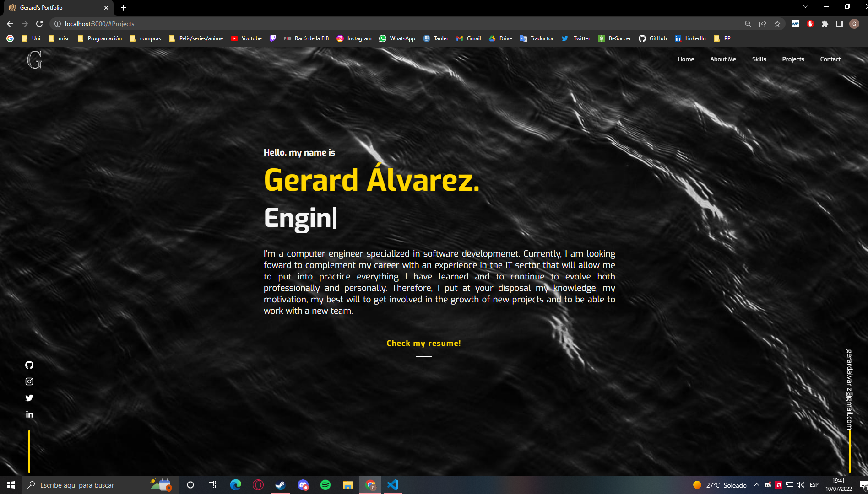
Task: Launch Spotify from the taskbar
Action: pos(325,485)
